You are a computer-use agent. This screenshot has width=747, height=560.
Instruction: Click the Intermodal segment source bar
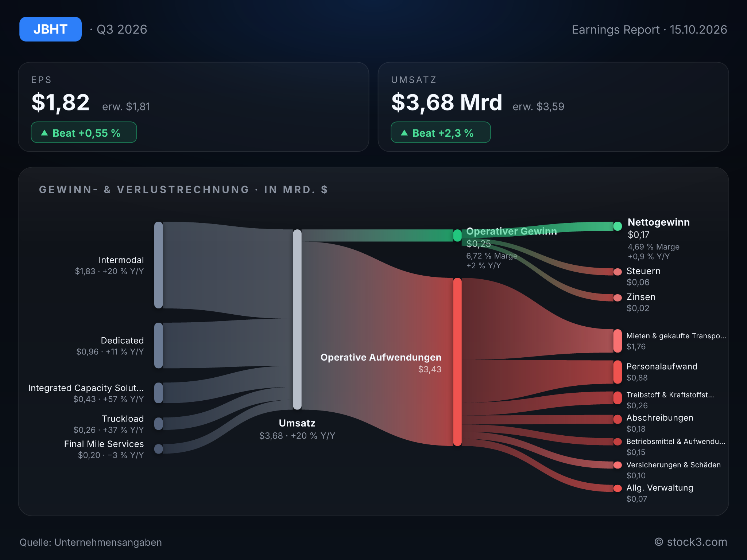pyautogui.click(x=159, y=265)
